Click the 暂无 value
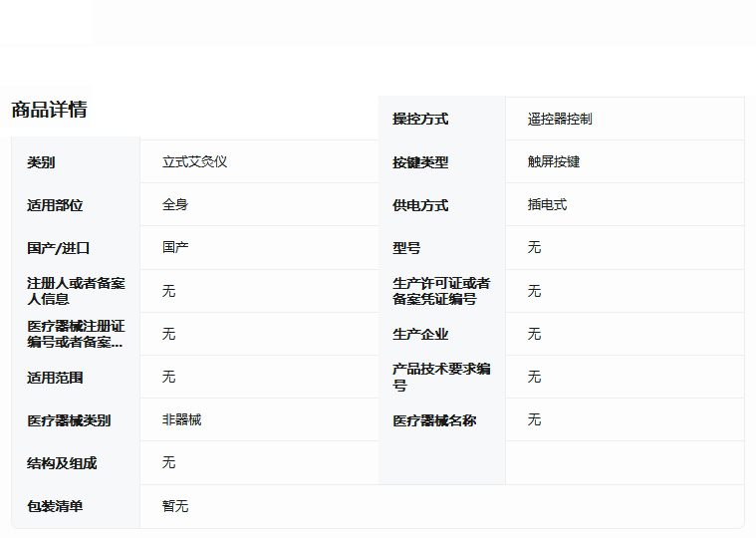Screen dimensions: 756x538 175,506
